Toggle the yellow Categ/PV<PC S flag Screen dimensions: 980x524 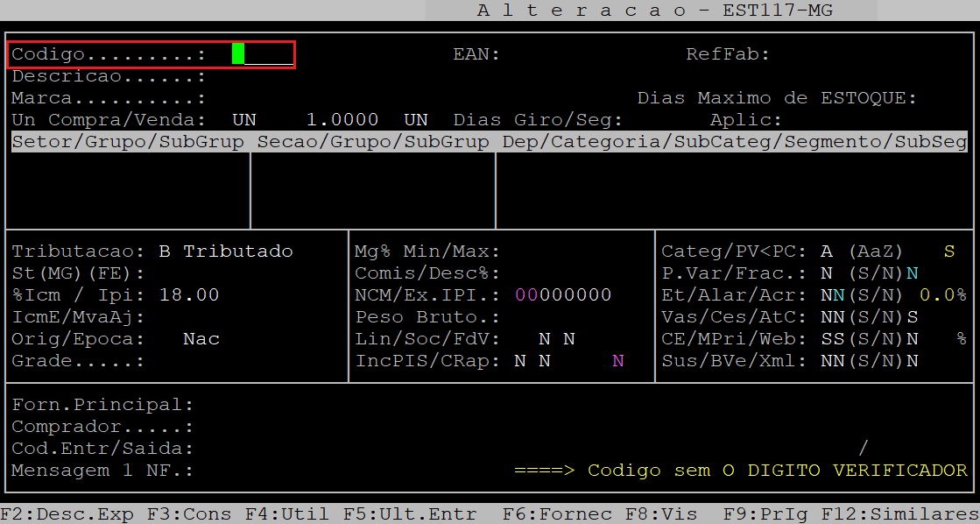pos(949,251)
